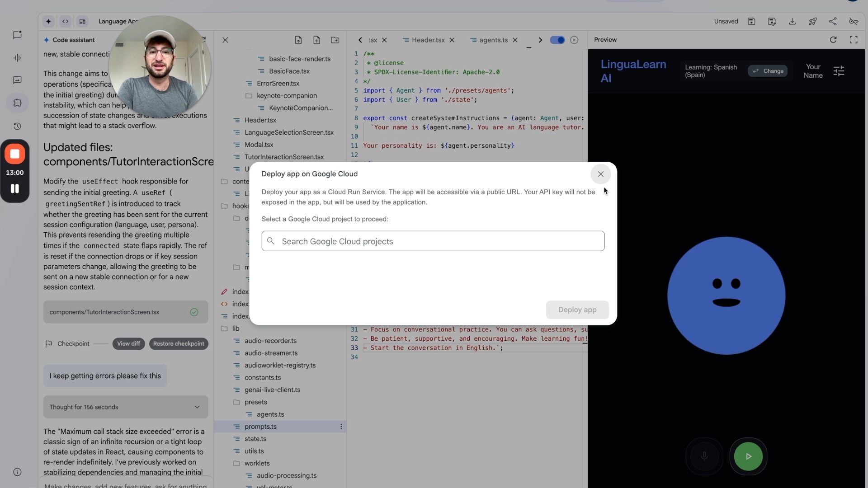Open version history from the sidebar
The height and width of the screenshot is (488, 868).
17,127
